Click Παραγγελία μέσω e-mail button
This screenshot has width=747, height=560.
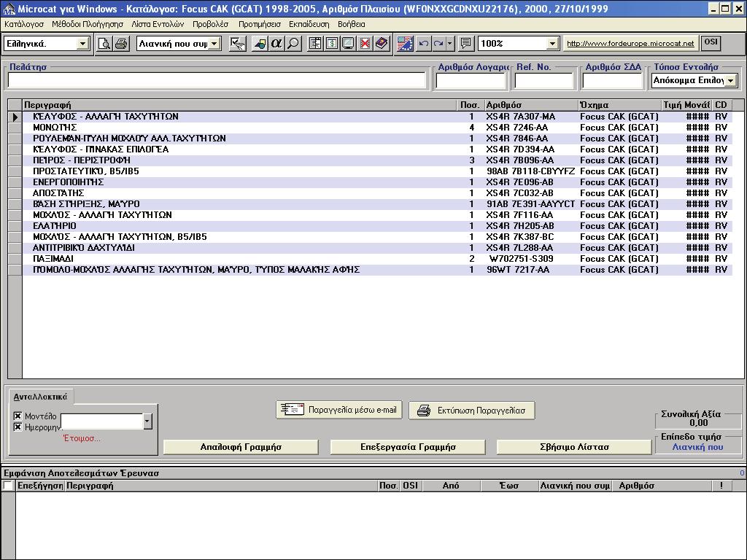pos(339,410)
